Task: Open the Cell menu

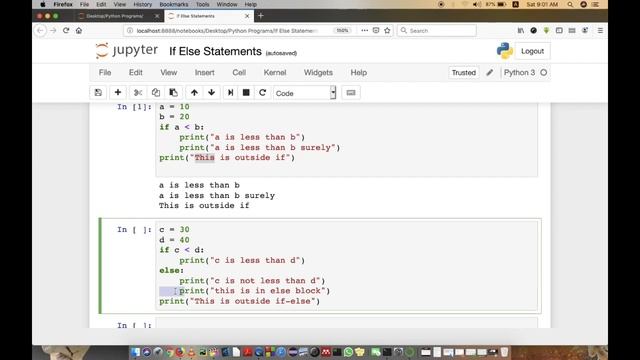Action: tap(239, 73)
